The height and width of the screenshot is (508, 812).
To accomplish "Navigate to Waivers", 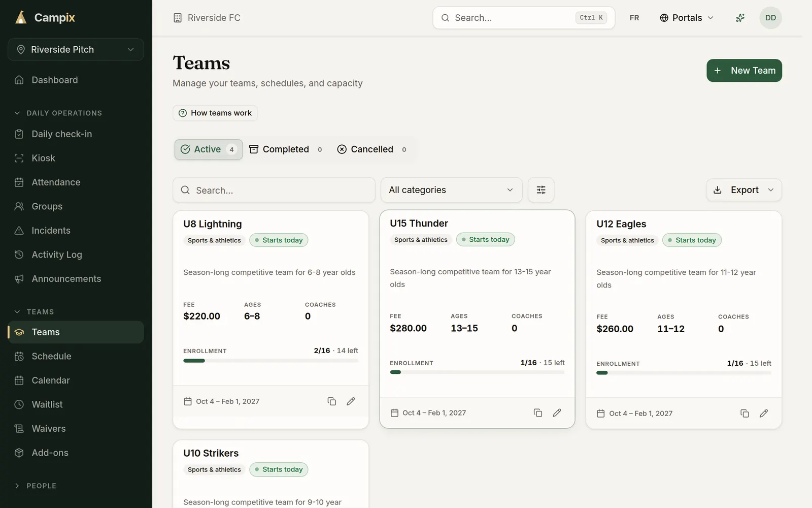I will pyautogui.click(x=76, y=429).
